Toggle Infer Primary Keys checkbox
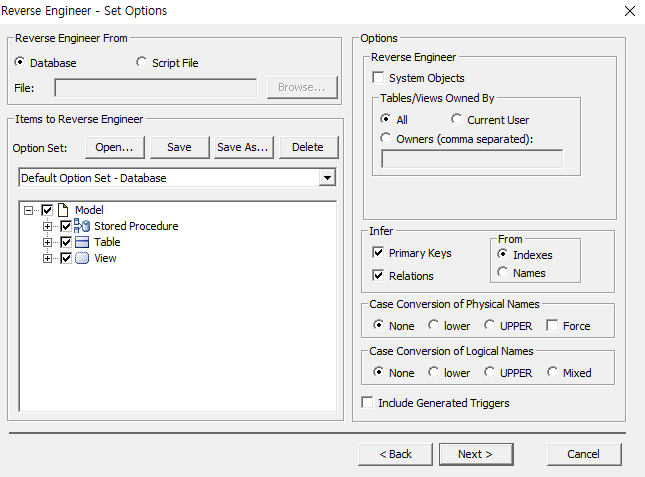645x477 pixels. point(378,252)
